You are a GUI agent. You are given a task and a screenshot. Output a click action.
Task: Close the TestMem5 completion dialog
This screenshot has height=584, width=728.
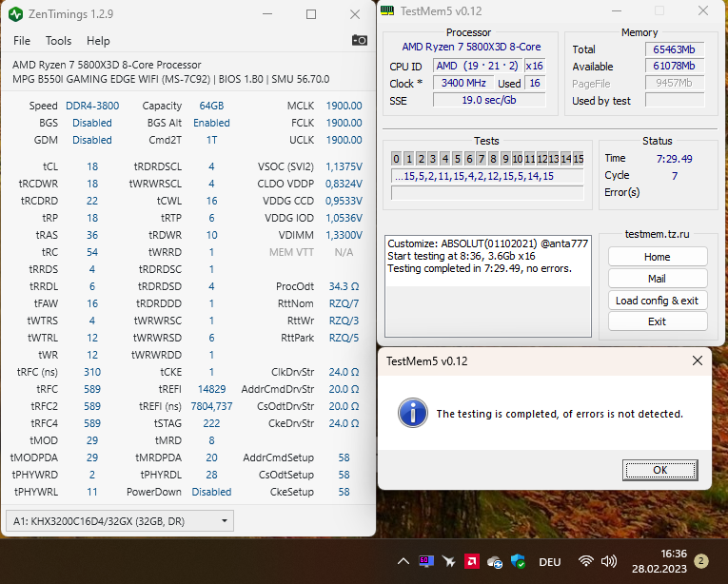point(697,360)
